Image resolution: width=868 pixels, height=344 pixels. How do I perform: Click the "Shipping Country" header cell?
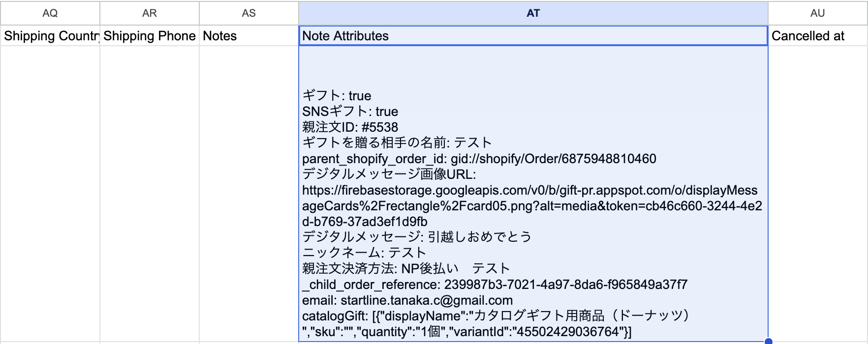[50, 36]
